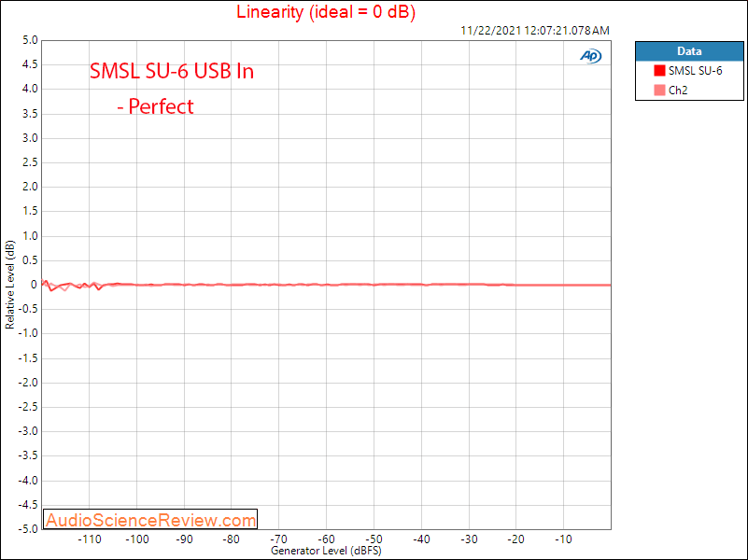Click the 1.0 value on the vertical axis
Viewport: 748px width, 560px height.
tap(30, 236)
